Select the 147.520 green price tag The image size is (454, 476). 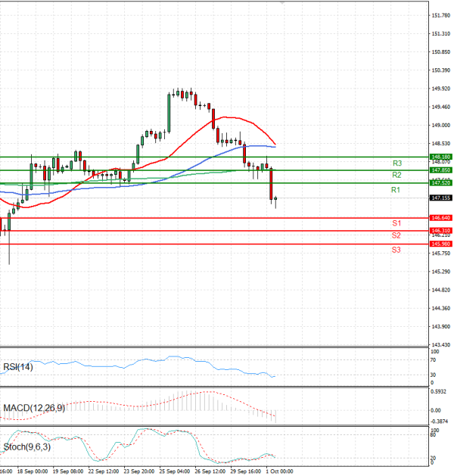[x=440, y=183]
